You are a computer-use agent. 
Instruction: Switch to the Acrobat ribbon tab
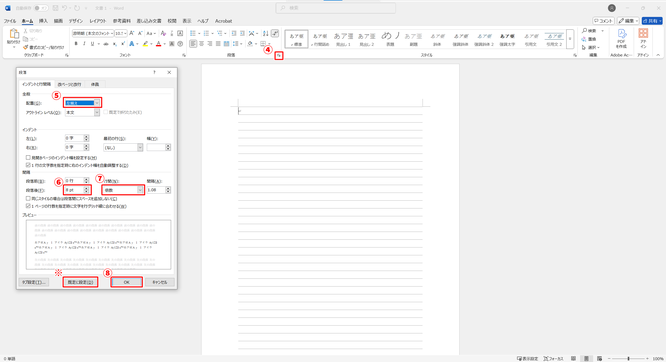(223, 21)
